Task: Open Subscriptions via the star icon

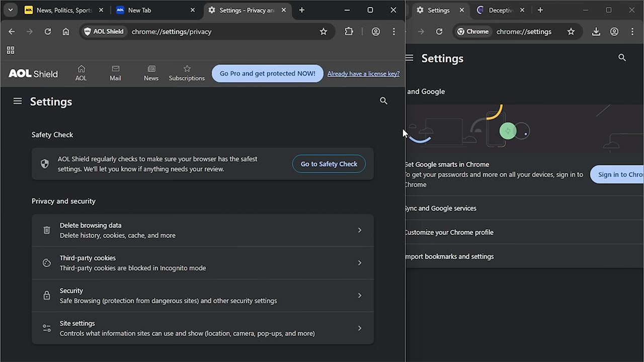Action: 187,73
